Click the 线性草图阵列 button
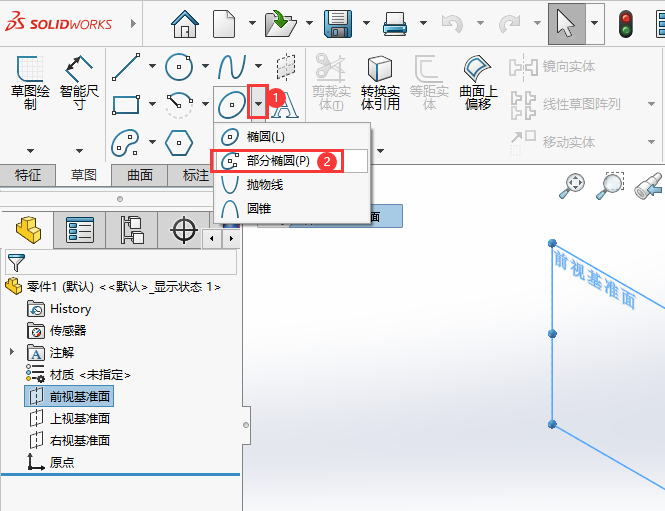Screen dimensions: 665x511 pos(565,104)
